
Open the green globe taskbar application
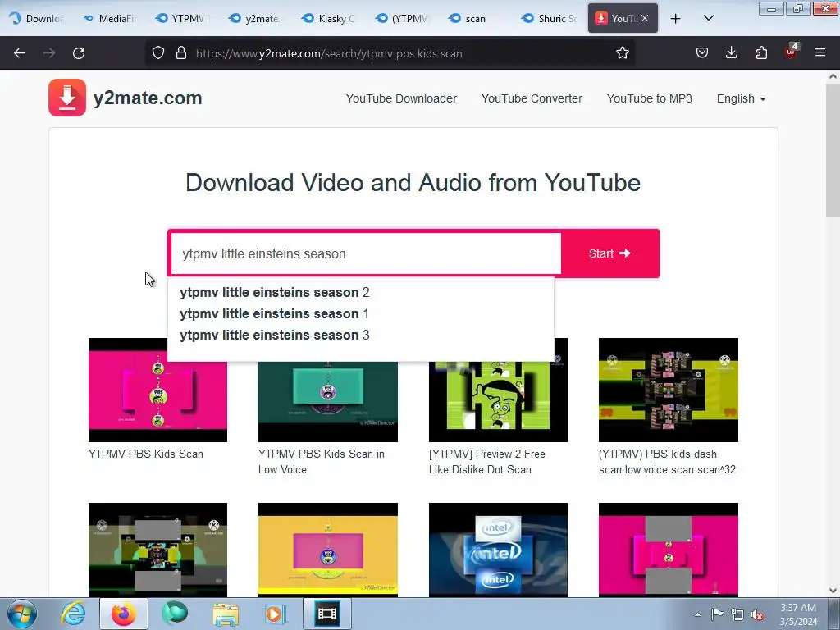click(175, 614)
